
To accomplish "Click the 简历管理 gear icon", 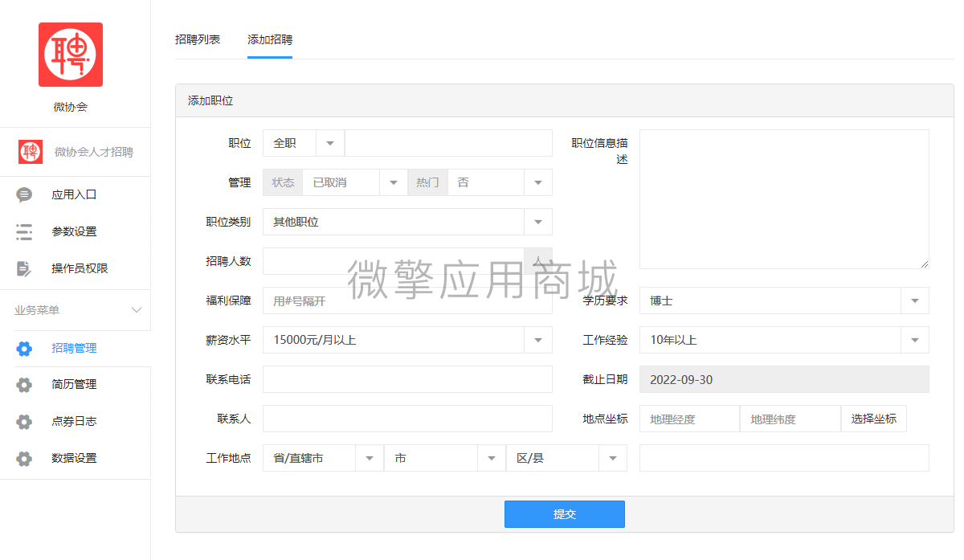I will coord(24,385).
